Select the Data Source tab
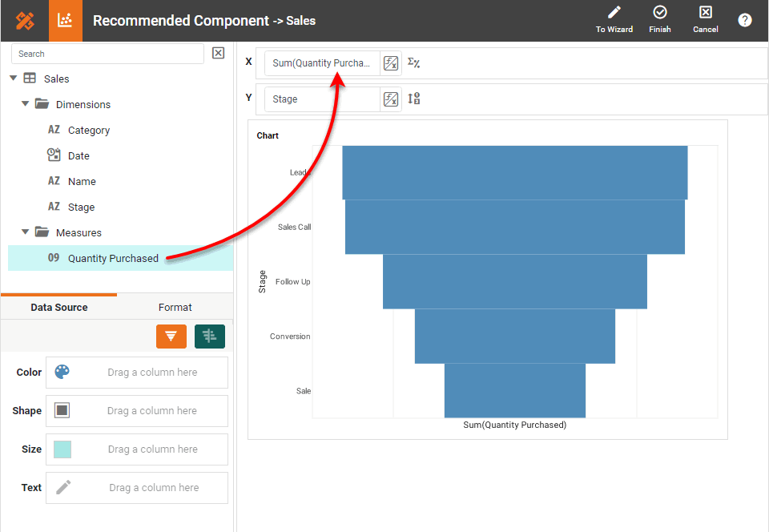 [x=59, y=307]
